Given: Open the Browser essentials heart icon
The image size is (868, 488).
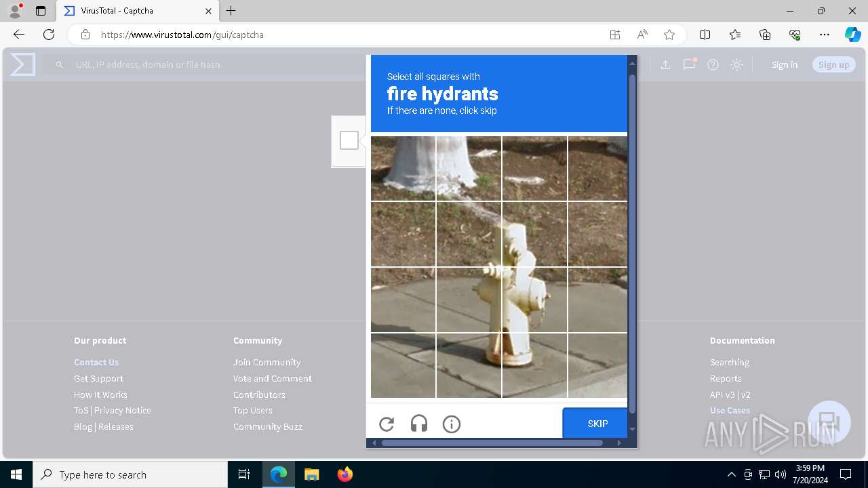Looking at the screenshot, I should (x=795, y=35).
